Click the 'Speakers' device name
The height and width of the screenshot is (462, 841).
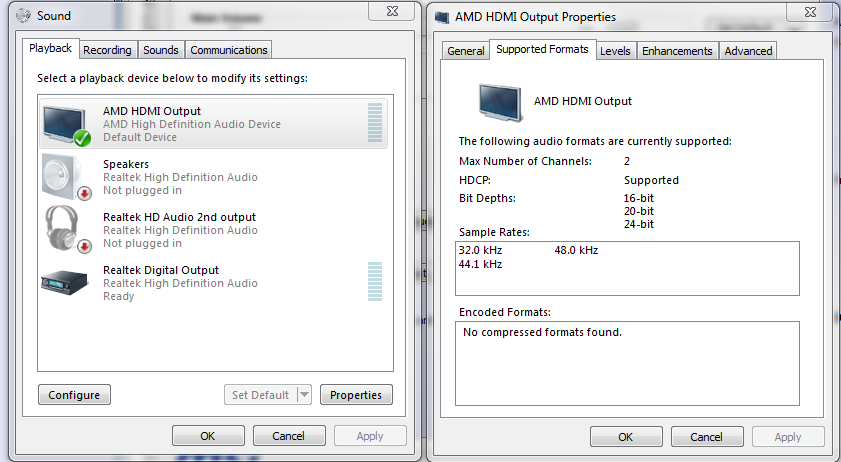point(126,164)
